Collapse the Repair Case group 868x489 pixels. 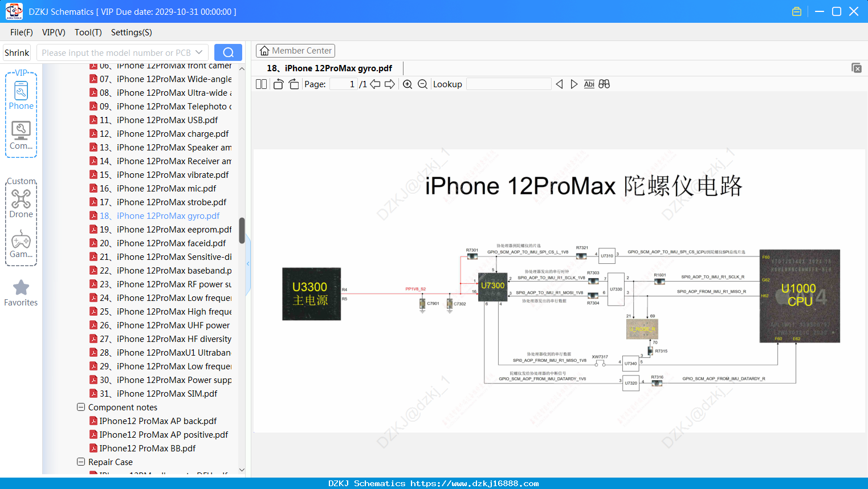pyautogui.click(x=81, y=462)
